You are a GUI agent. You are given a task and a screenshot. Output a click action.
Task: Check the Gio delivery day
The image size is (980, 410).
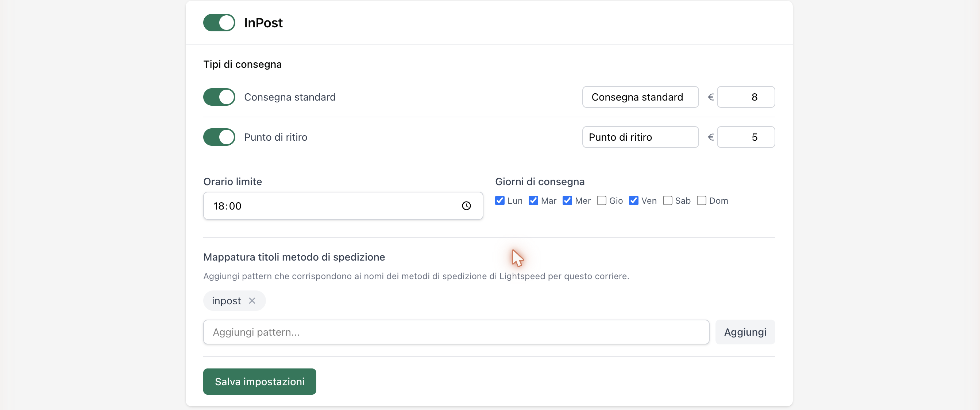pos(601,200)
